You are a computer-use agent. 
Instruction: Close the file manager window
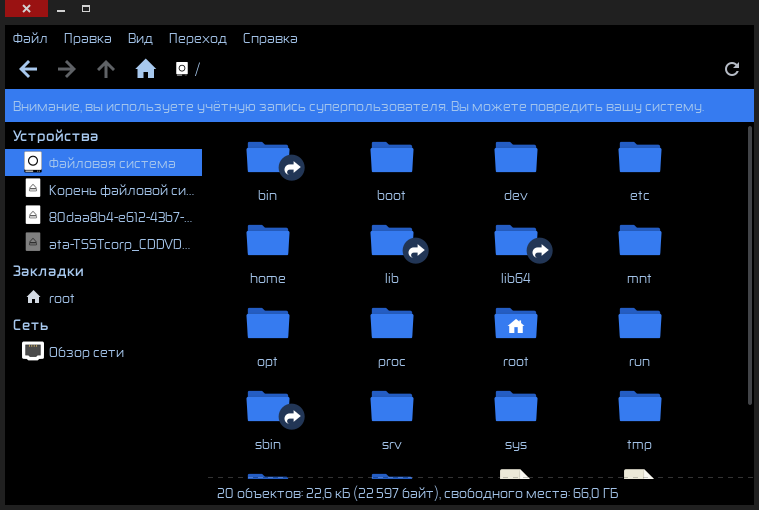pos(27,8)
